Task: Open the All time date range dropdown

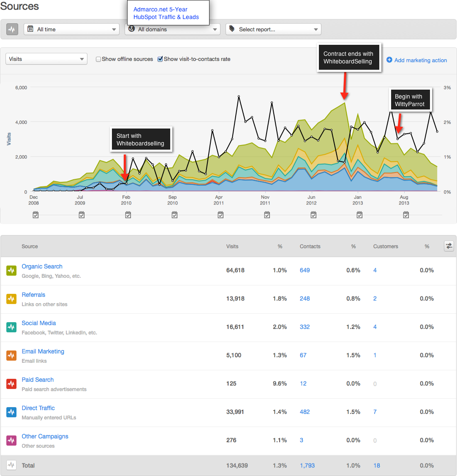Action: click(x=71, y=30)
